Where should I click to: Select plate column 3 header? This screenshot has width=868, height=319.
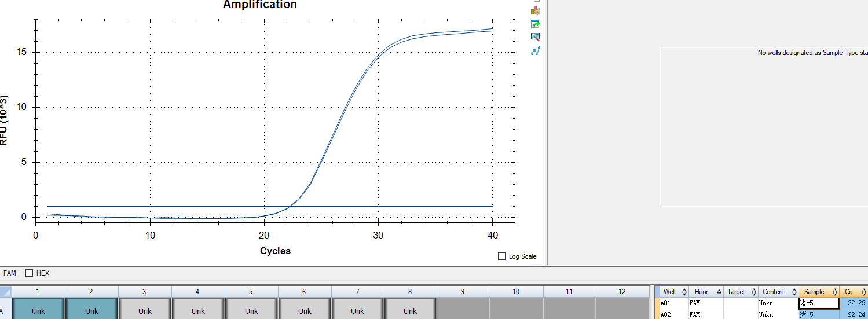tap(145, 292)
